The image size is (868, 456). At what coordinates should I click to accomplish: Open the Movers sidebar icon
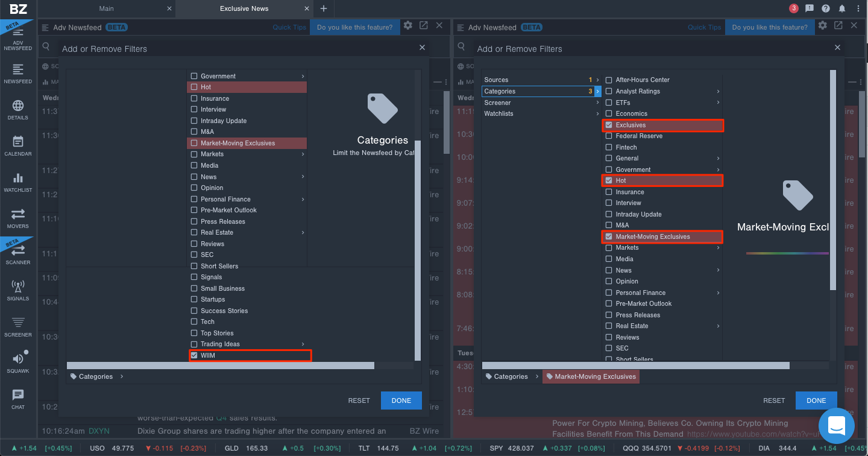pyautogui.click(x=18, y=219)
